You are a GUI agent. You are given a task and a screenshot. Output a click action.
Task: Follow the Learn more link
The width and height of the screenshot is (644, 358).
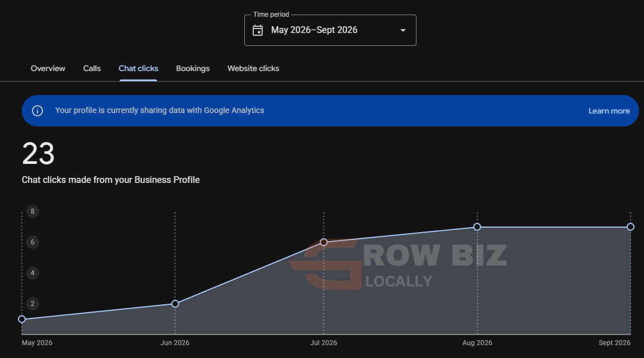609,111
